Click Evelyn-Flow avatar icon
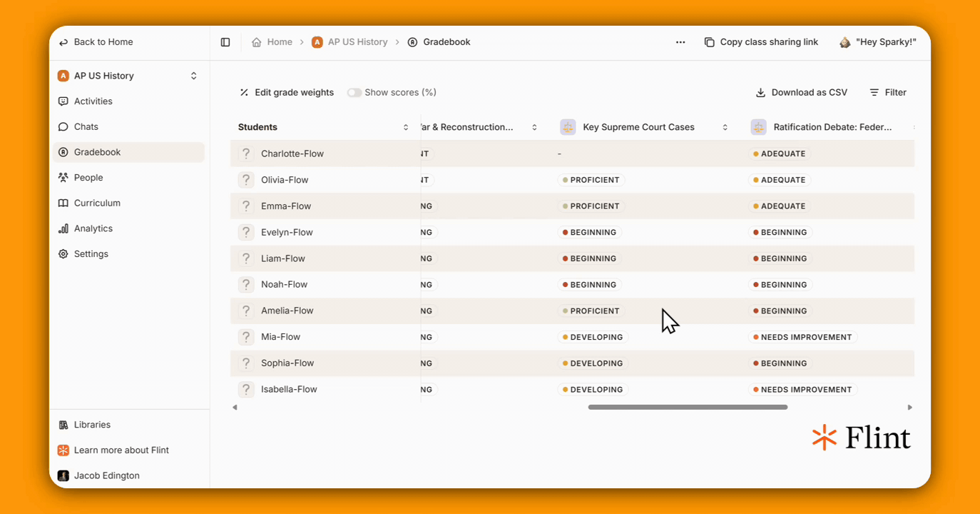Viewport: 980px width, 514px height. coord(246,232)
